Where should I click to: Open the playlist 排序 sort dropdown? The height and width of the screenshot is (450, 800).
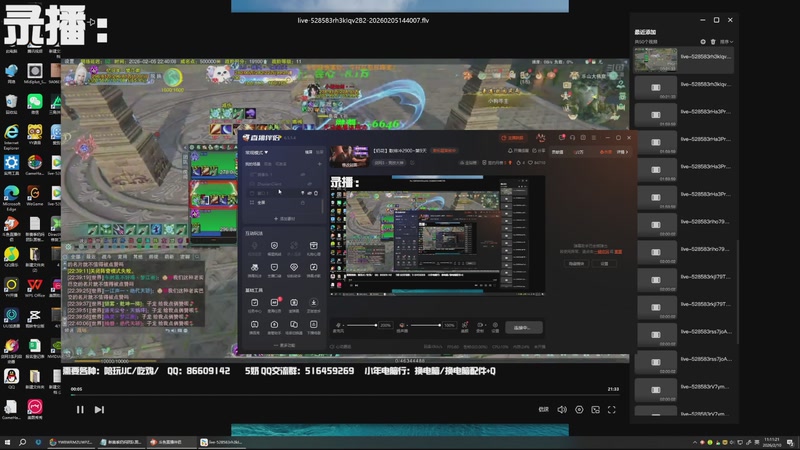pyautogui.click(x=727, y=41)
